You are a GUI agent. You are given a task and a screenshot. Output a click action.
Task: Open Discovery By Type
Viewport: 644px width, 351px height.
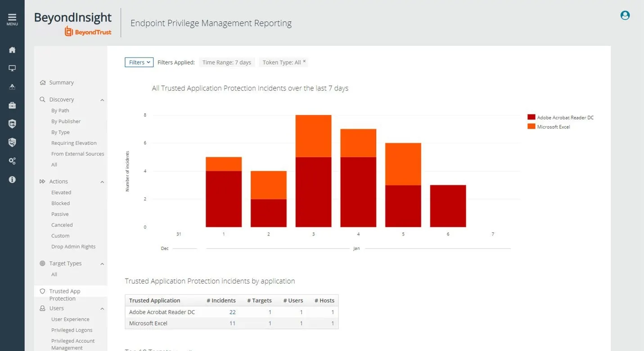pos(60,132)
